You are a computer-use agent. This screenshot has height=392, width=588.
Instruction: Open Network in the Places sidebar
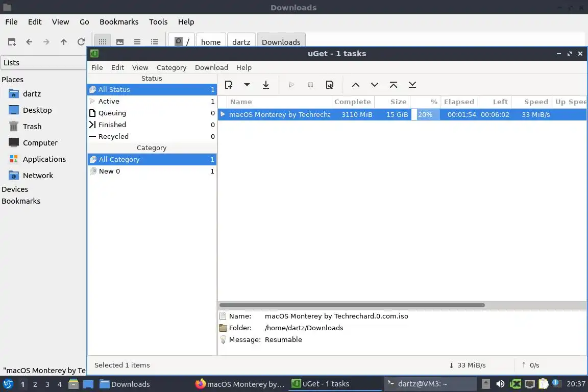31,175
